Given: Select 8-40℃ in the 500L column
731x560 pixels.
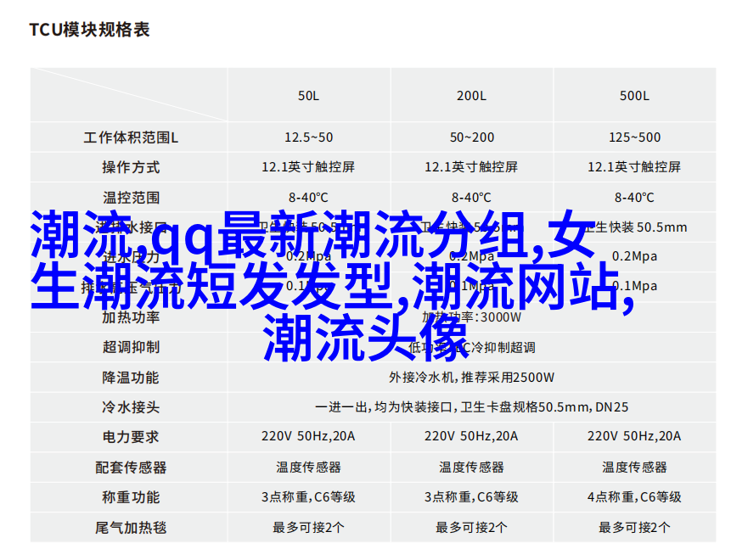Looking at the screenshot, I should point(634,198).
